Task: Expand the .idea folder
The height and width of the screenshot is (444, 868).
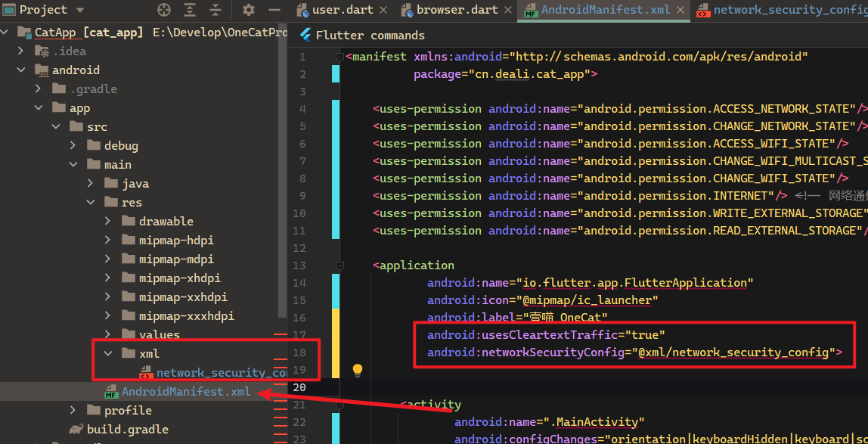Action: coord(20,51)
